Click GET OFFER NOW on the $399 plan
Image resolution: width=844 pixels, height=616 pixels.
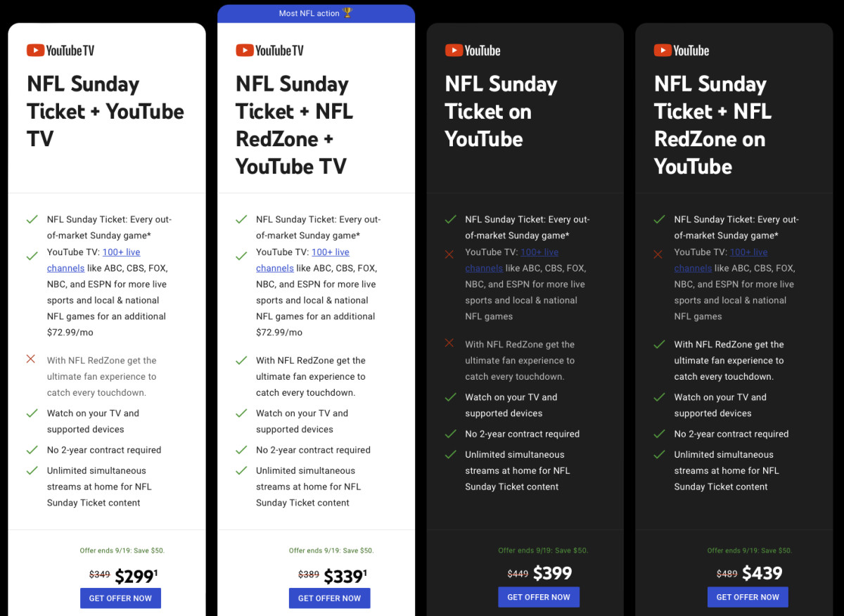539,596
